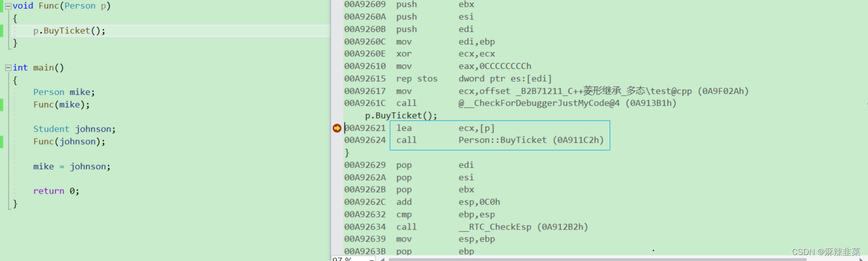The image size is (868, 261).
Task: Click the mike = johnson; assignment line
Action: pyautogui.click(x=72, y=166)
